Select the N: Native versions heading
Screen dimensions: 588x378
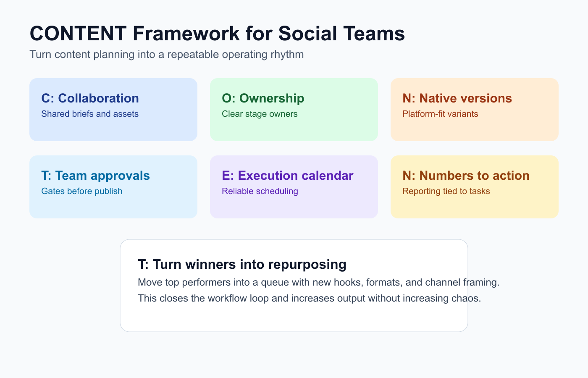coord(457,98)
